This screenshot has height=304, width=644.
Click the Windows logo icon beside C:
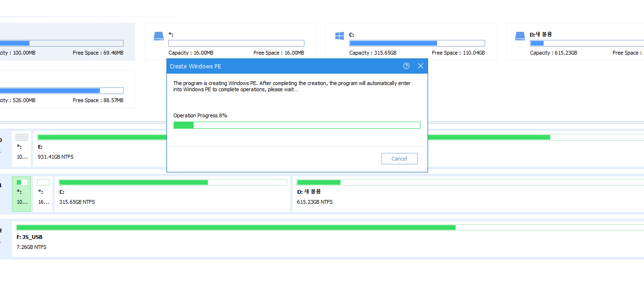pos(339,36)
